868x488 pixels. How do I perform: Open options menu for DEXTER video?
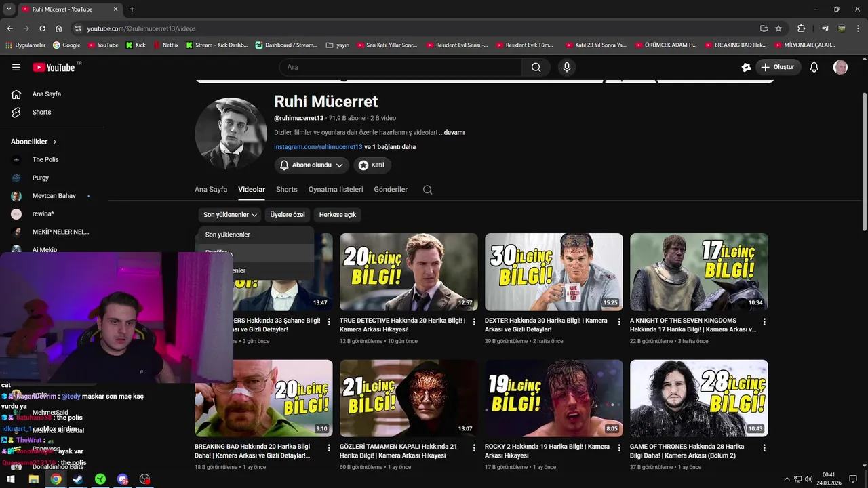pyautogui.click(x=619, y=322)
